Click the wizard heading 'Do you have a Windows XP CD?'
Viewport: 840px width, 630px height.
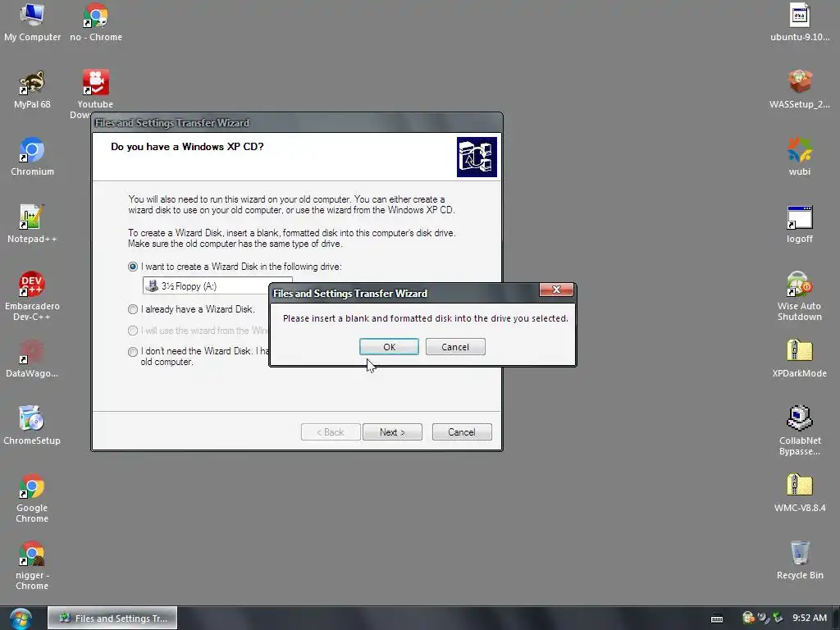pyautogui.click(x=187, y=147)
